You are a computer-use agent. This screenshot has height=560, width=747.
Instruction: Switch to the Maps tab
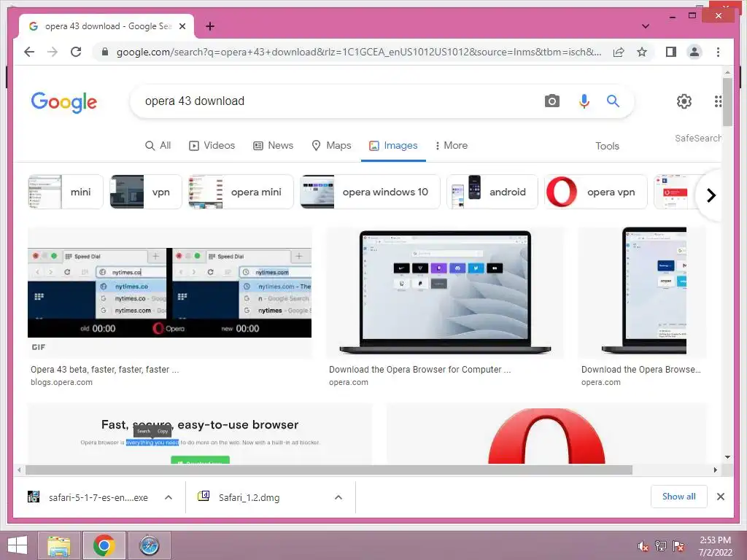click(x=331, y=146)
